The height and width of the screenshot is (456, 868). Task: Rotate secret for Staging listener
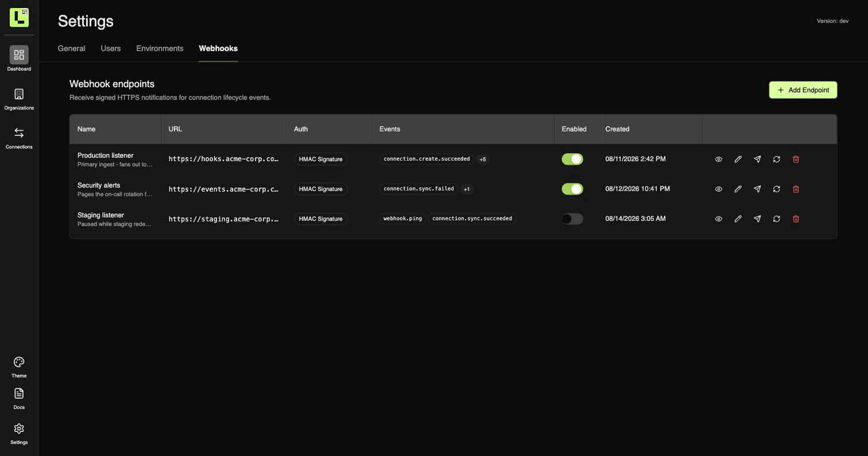pyautogui.click(x=777, y=219)
